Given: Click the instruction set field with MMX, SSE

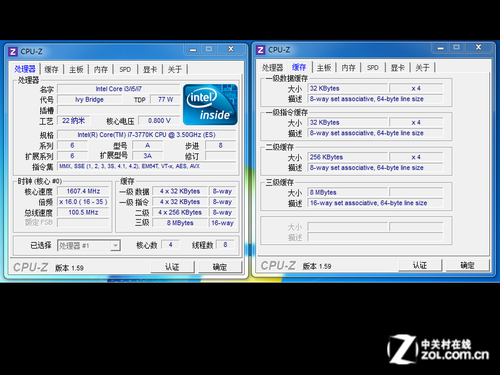Looking at the screenshot, I should 147,166.
